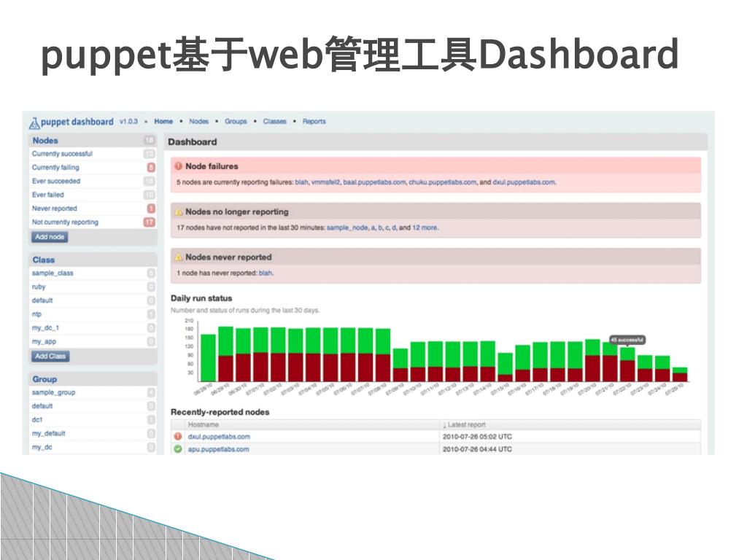Click the '2010-07-26 05:02 UTC' report time
Viewport: 747px width, 560px height.
477,437
